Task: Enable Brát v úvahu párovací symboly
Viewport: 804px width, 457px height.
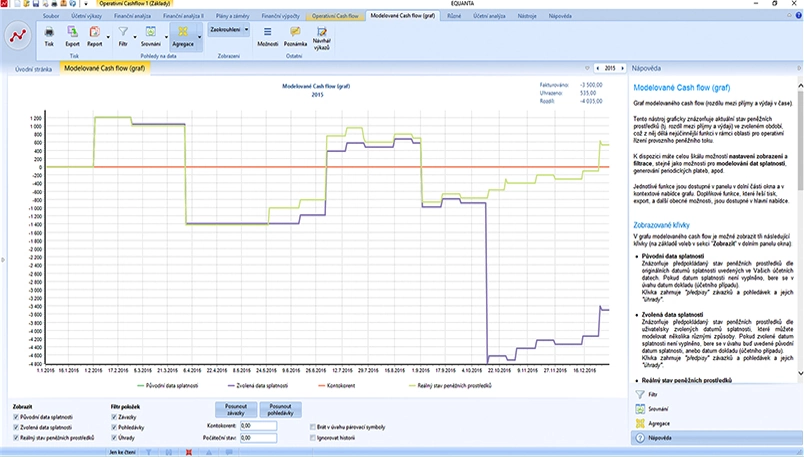Action: coord(313,427)
